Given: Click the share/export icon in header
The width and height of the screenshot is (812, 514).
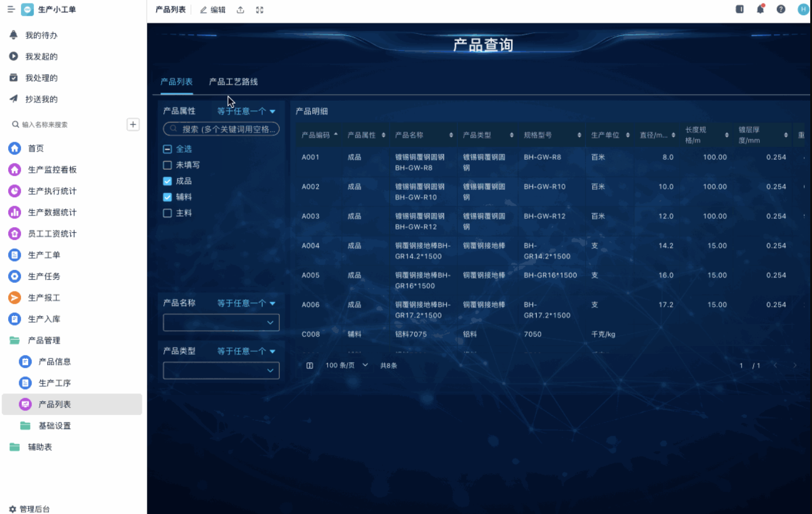Looking at the screenshot, I should click(240, 9).
